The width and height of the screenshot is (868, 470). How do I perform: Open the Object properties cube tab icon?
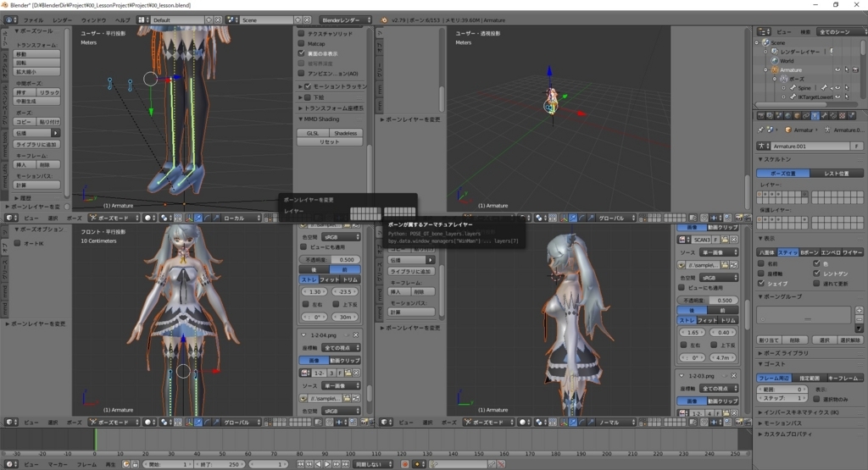click(797, 115)
